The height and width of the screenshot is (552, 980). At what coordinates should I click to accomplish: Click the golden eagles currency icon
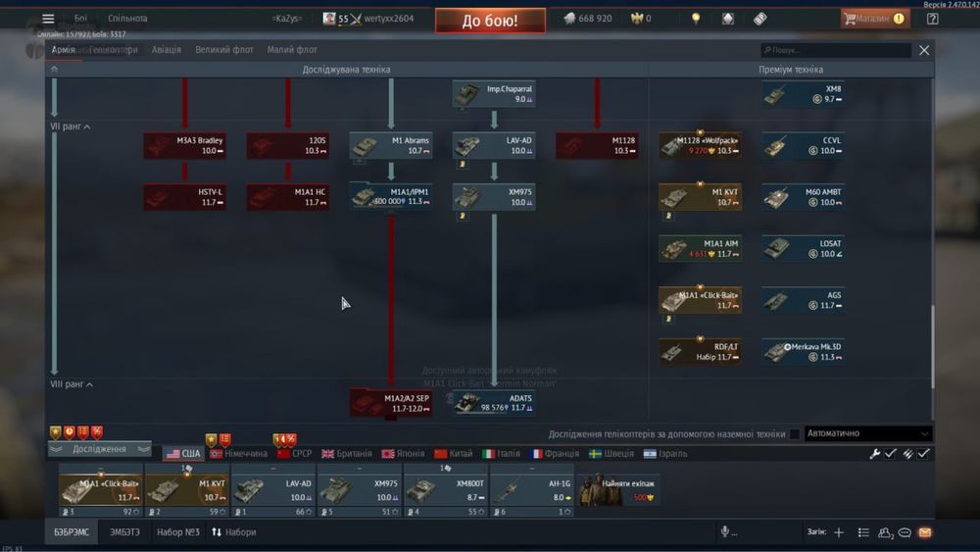click(636, 19)
